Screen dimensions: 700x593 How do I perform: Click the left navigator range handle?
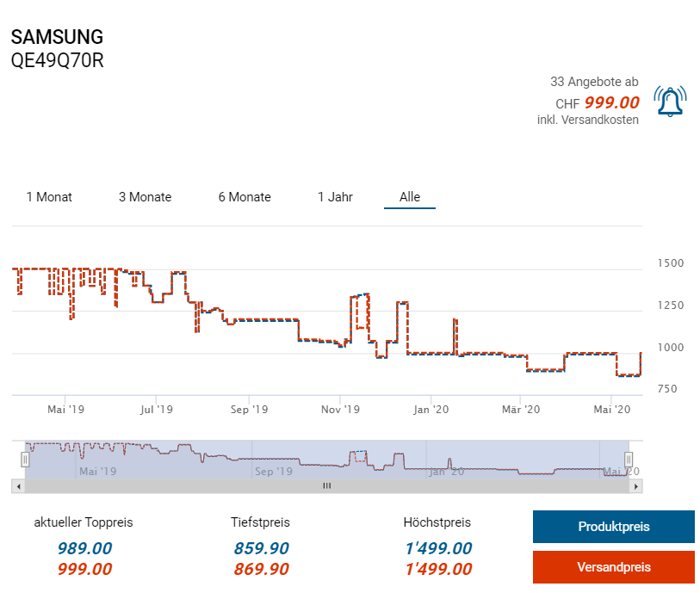click(x=25, y=460)
